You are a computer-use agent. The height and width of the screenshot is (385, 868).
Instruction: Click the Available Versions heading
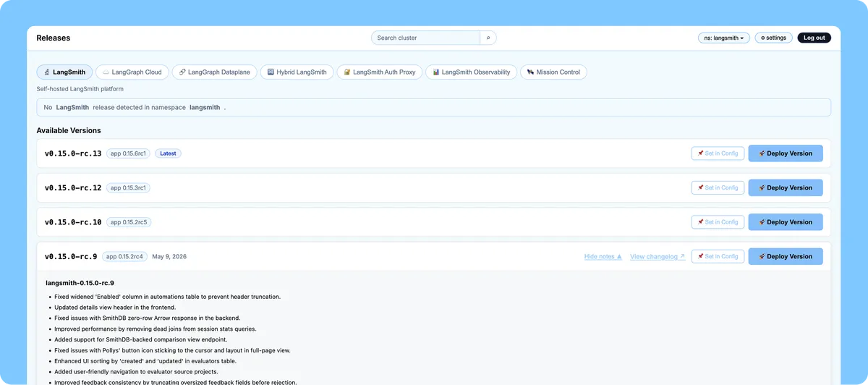[x=69, y=130]
